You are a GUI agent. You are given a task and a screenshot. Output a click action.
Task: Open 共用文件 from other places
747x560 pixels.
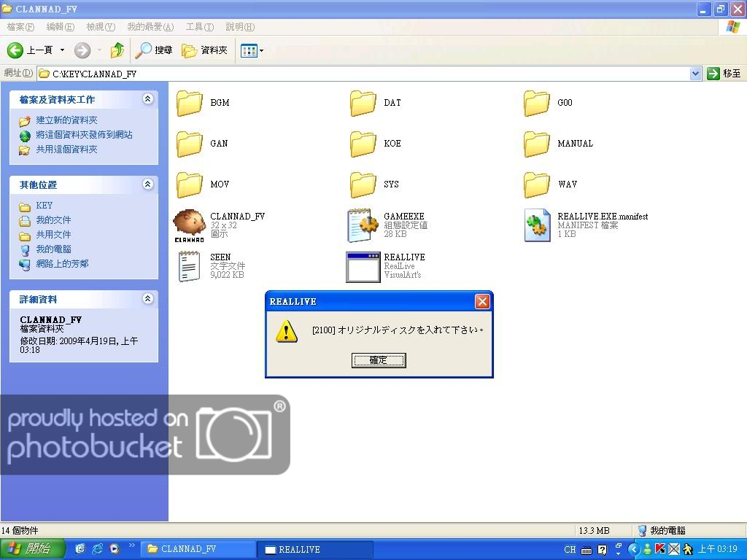pyautogui.click(x=53, y=235)
